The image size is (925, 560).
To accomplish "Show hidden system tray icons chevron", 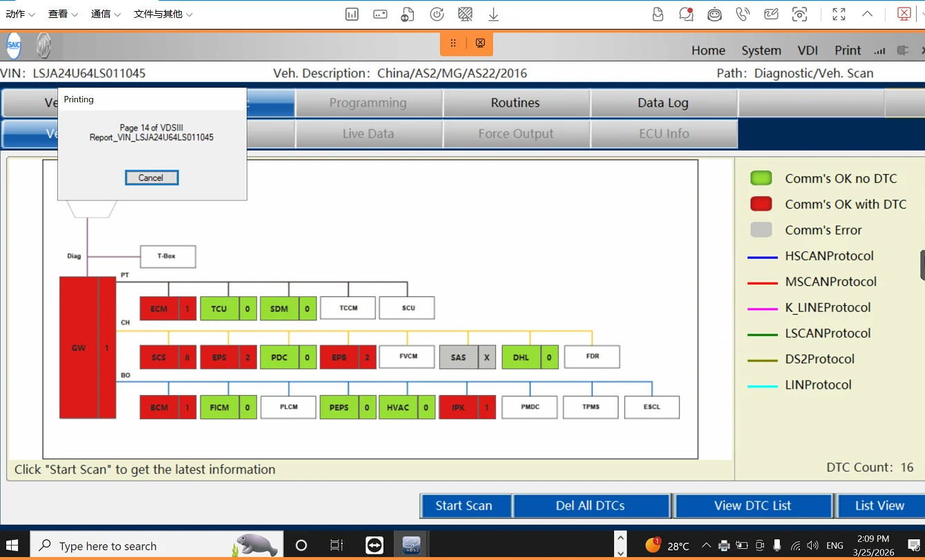I will [x=706, y=545].
